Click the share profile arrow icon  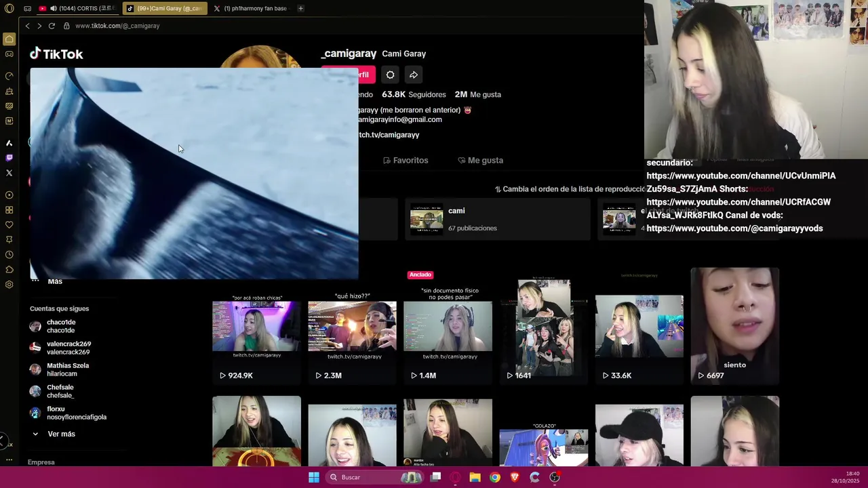pos(414,75)
